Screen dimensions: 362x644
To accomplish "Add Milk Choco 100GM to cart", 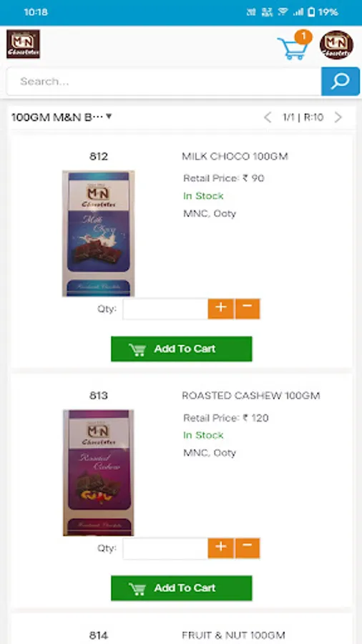I will pyautogui.click(x=182, y=349).
